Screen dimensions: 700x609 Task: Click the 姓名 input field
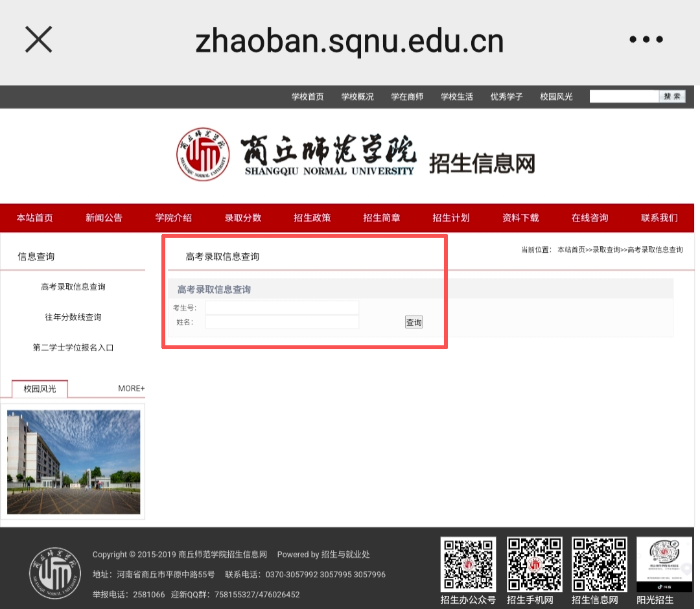tap(282, 322)
